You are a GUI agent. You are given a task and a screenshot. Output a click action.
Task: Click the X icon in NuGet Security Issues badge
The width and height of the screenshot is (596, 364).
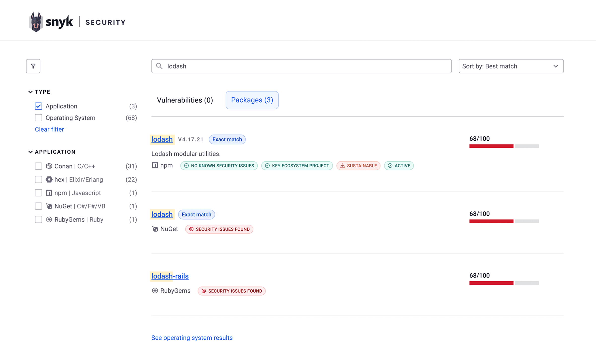(x=191, y=229)
